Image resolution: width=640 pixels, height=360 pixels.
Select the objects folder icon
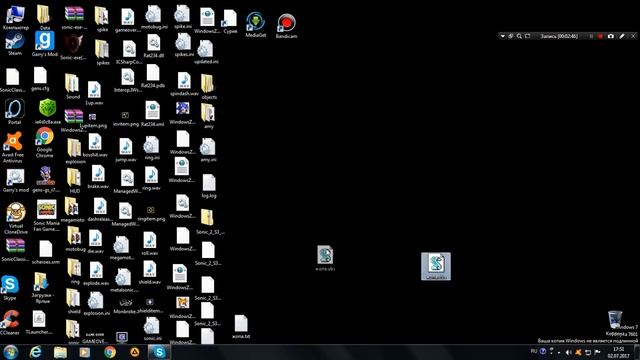tap(209, 87)
